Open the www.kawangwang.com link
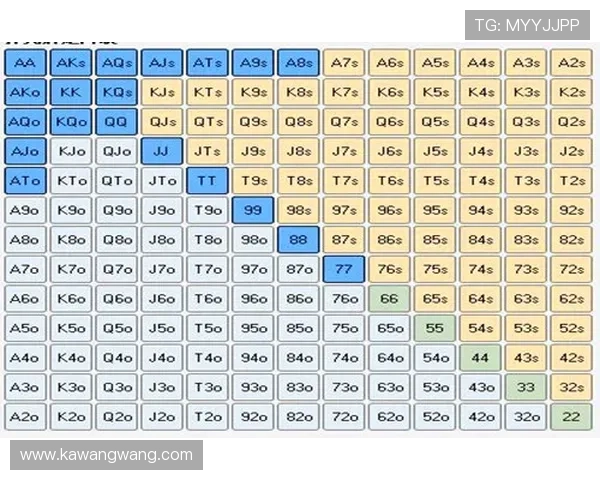The image size is (600, 480). click(107, 455)
